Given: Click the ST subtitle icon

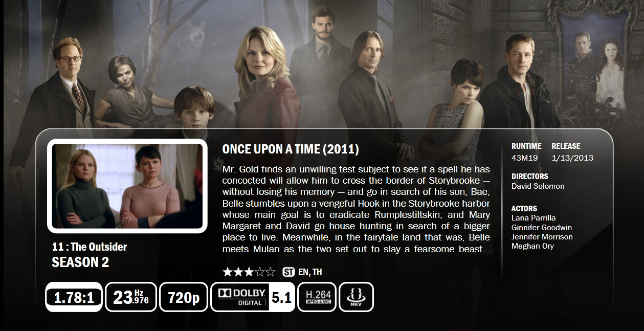Looking at the screenshot, I should pyautogui.click(x=288, y=272).
